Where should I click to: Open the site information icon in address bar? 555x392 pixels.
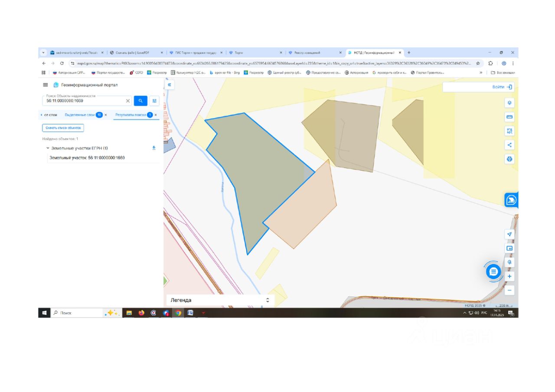(x=72, y=63)
